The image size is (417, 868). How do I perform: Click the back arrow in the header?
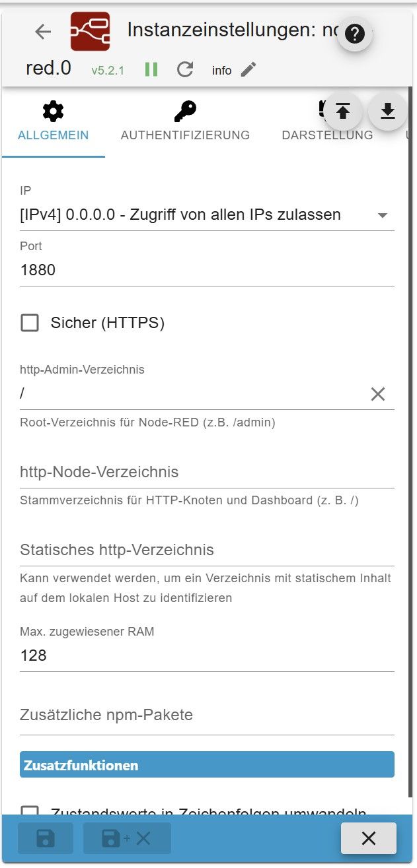point(43,32)
